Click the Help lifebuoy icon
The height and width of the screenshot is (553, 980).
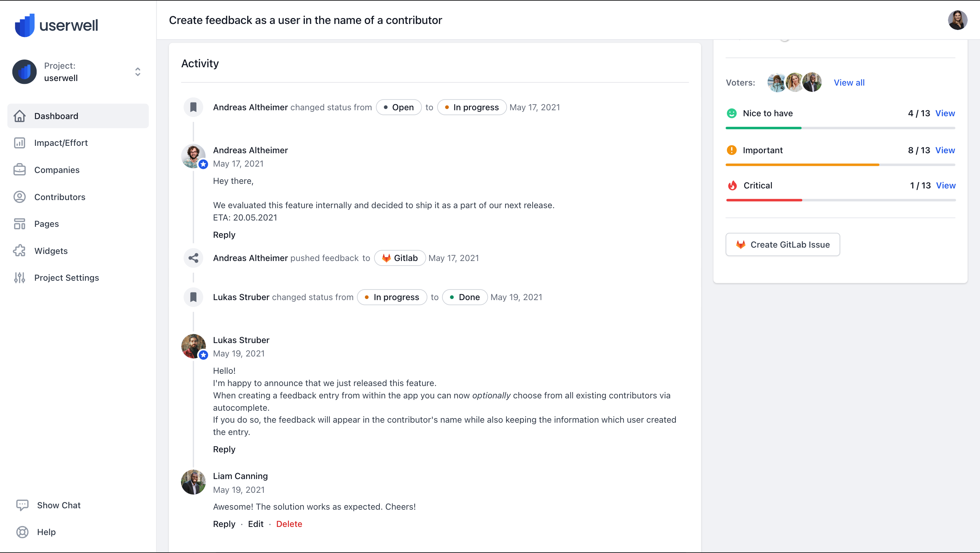click(x=22, y=532)
